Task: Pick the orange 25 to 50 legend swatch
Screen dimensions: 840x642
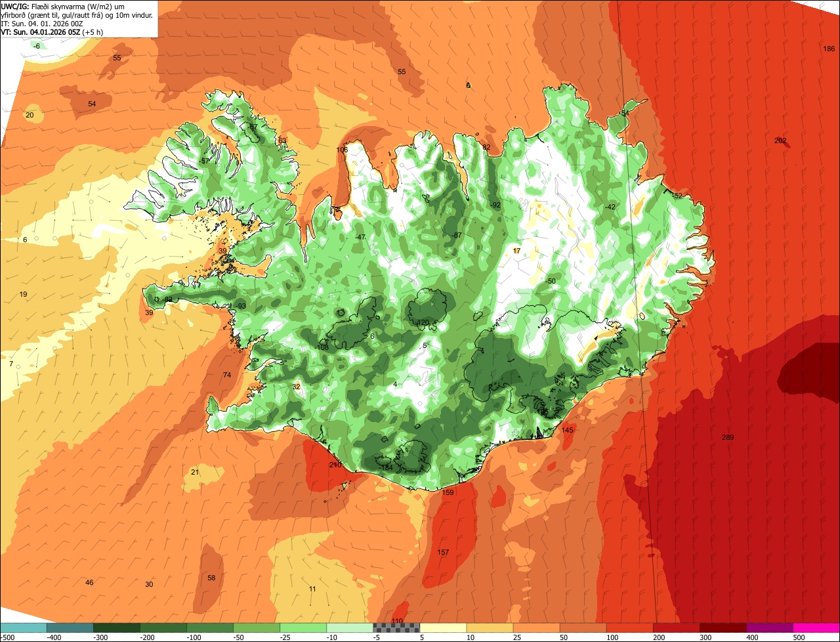Action: point(536,628)
